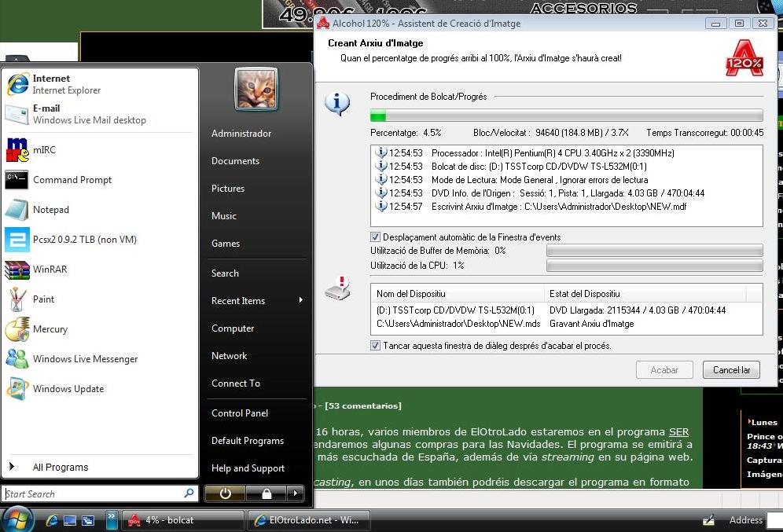Open the Pictures folder
Image resolution: width=783 pixels, height=532 pixels.
tap(256, 188)
